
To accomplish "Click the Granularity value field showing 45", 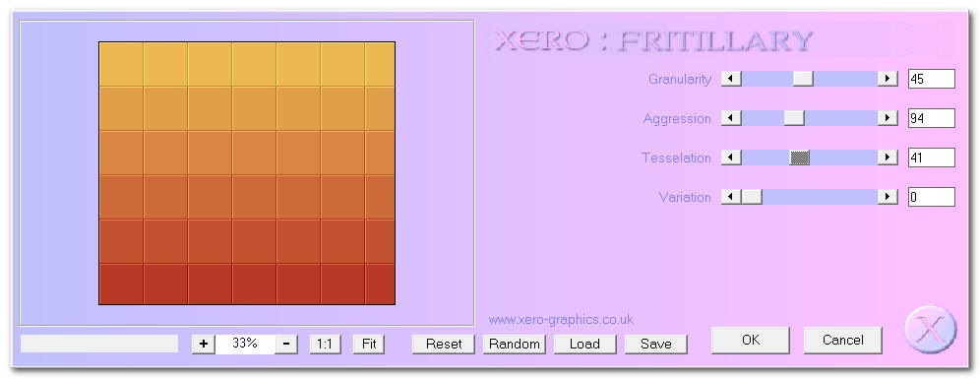I will (x=931, y=79).
